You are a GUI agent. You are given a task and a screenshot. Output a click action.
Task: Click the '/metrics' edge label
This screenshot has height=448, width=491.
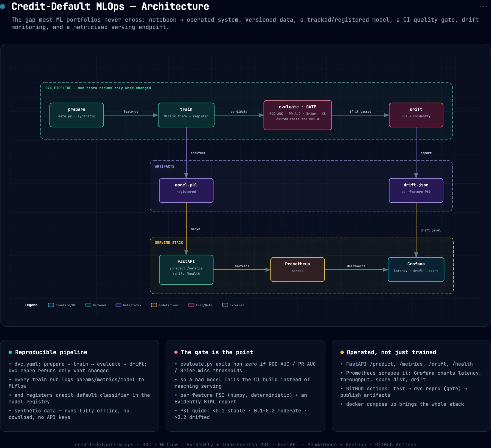pyautogui.click(x=242, y=266)
